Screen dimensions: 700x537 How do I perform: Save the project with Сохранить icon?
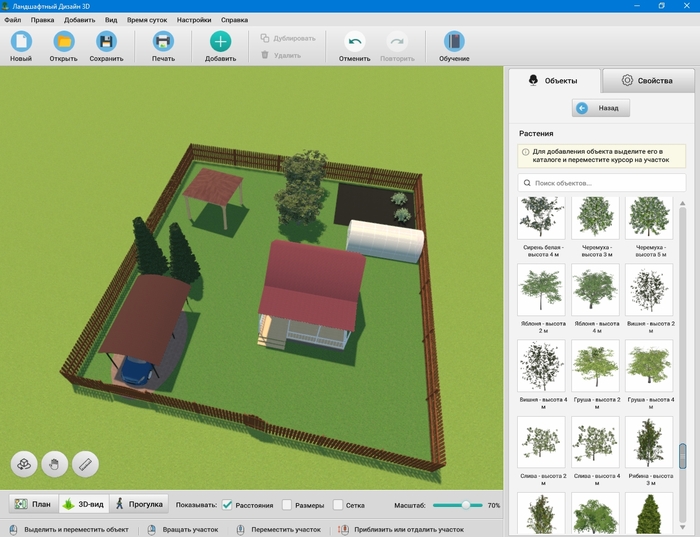[106, 42]
